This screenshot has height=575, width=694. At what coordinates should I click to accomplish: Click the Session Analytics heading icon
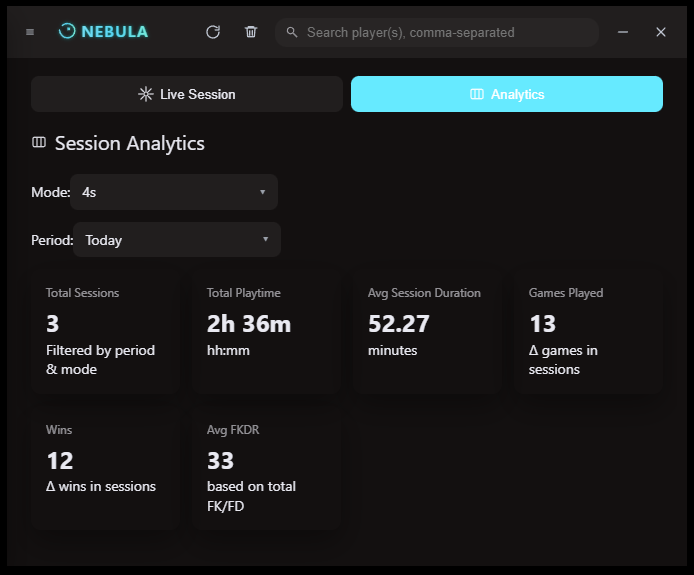(x=39, y=143)
